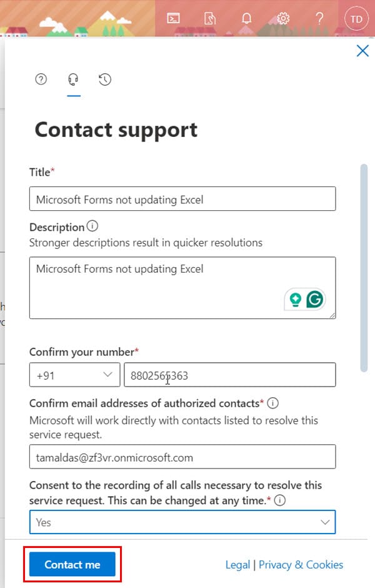This screenshot has height=588, width=375.
Task: Open the TD account avatar menu
Action: [356, 19]
